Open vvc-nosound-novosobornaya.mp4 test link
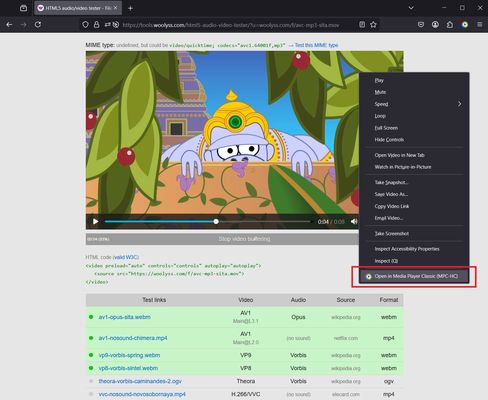Image resolution: width=488 pixels, height=400 pixels. point(142,394)
